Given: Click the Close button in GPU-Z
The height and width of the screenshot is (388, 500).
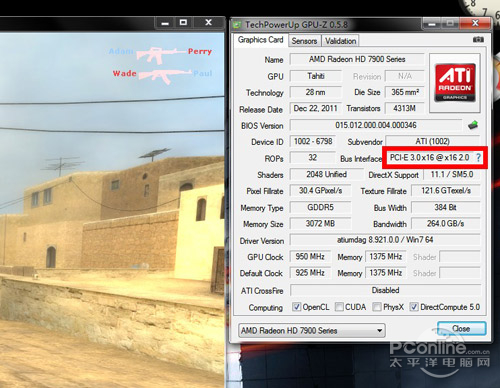Looking at the screenshot, I should pyautogui.click(x=462, y=329).
